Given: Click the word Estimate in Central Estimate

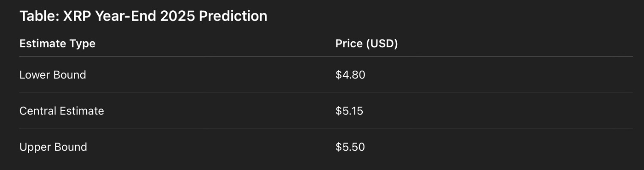Looking at the screenshot, I should [x=81, y=111].
